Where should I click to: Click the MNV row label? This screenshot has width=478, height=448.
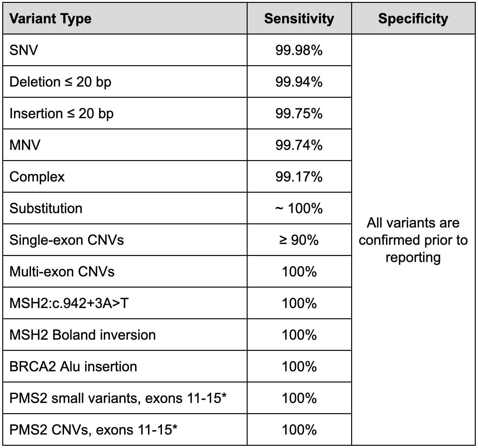[x=25, y=145]
